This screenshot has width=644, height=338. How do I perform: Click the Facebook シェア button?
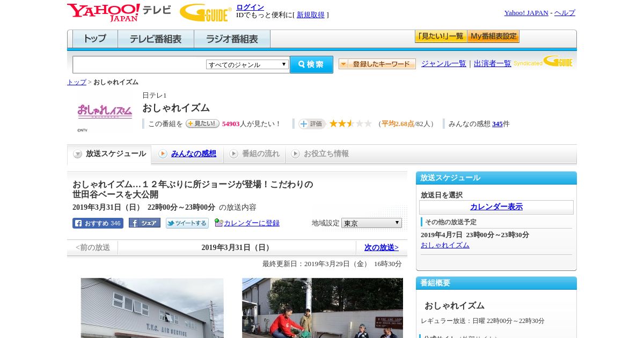[x=144, y=223]
